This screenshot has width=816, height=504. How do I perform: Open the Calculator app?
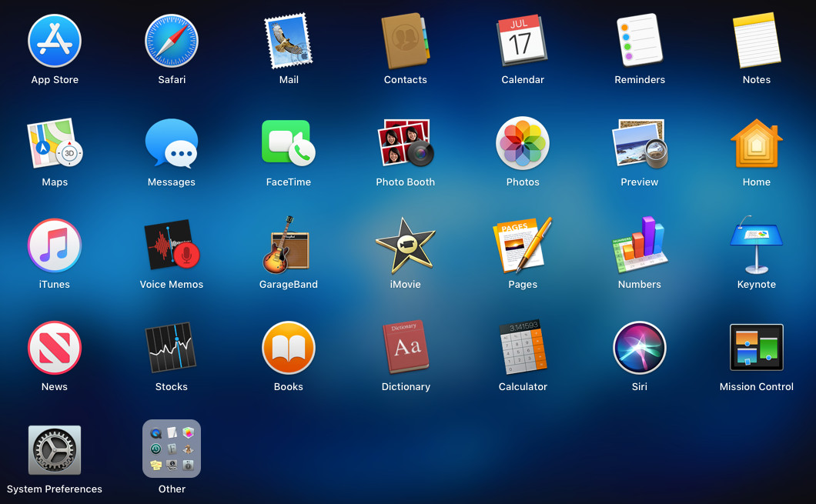coord(523,348)
